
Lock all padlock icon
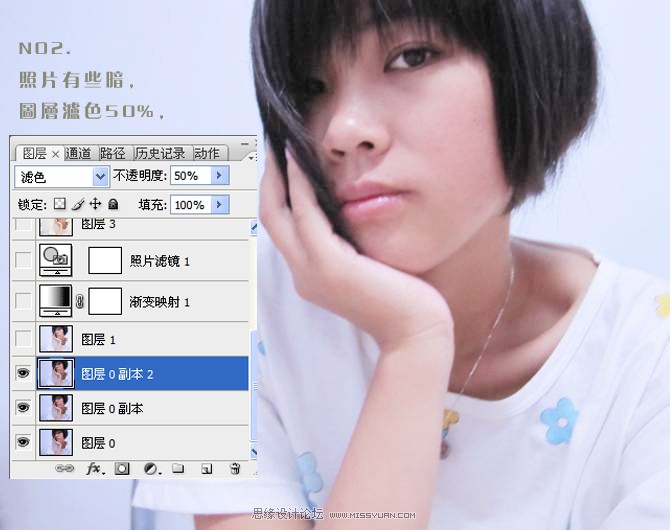(x=113, y=204)
